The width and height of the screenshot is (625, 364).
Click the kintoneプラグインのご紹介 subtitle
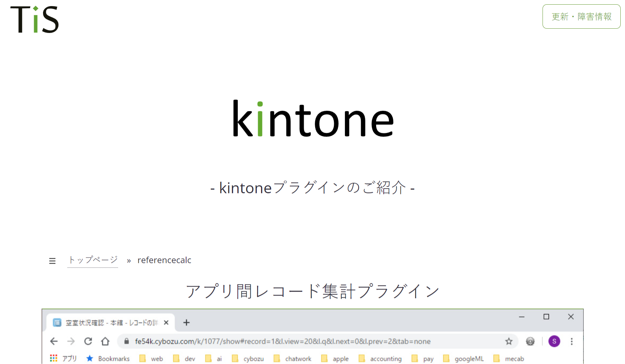click(312, 188)
